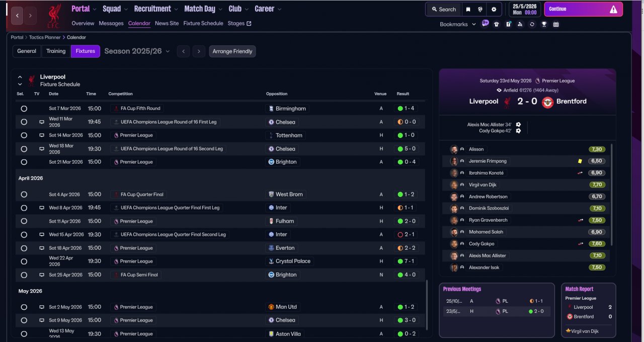Image resolution: width=644 pixels, height=342 pixels.
Task: Open the Overview sub-tab
Action: [83, 23]
